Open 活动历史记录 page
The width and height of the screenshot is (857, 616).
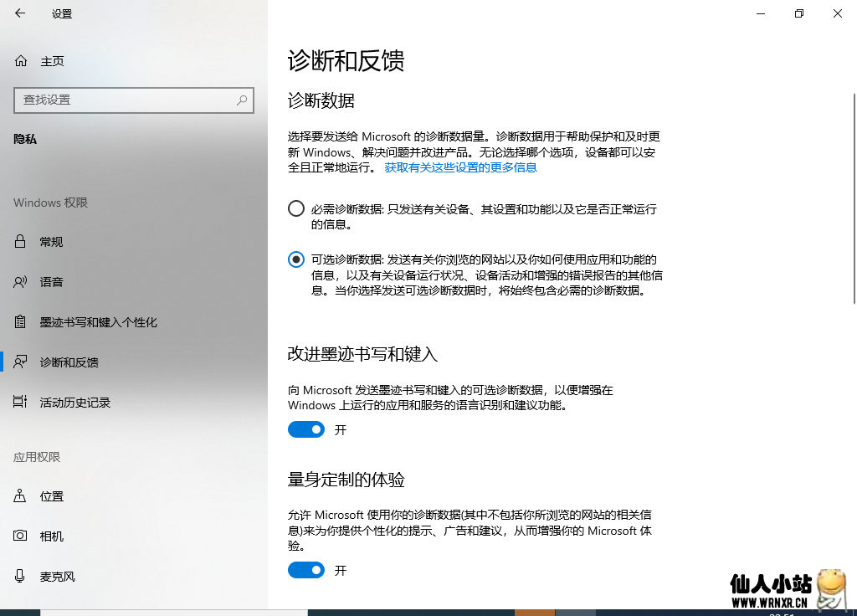pos(134,403)
